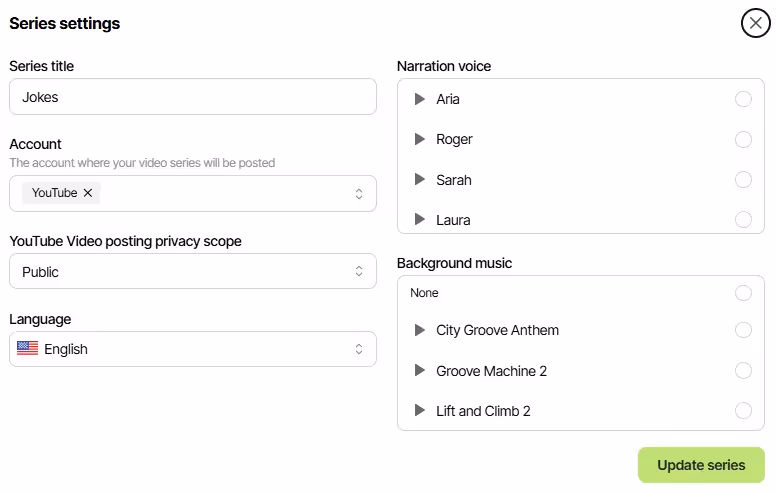The image size is (776, 493).
Task: Choose the Sarah voice radio button
Action: (x=743, y=180)
